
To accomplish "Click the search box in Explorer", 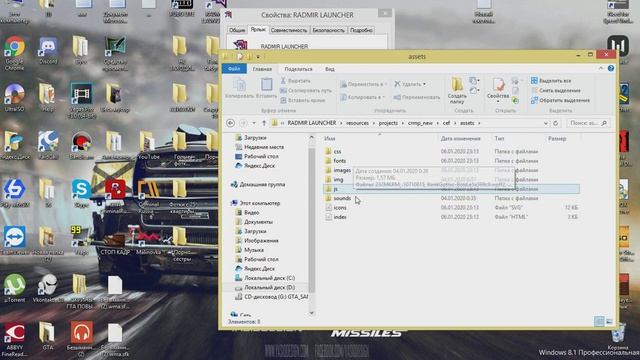I will click(x=587, y=123).
